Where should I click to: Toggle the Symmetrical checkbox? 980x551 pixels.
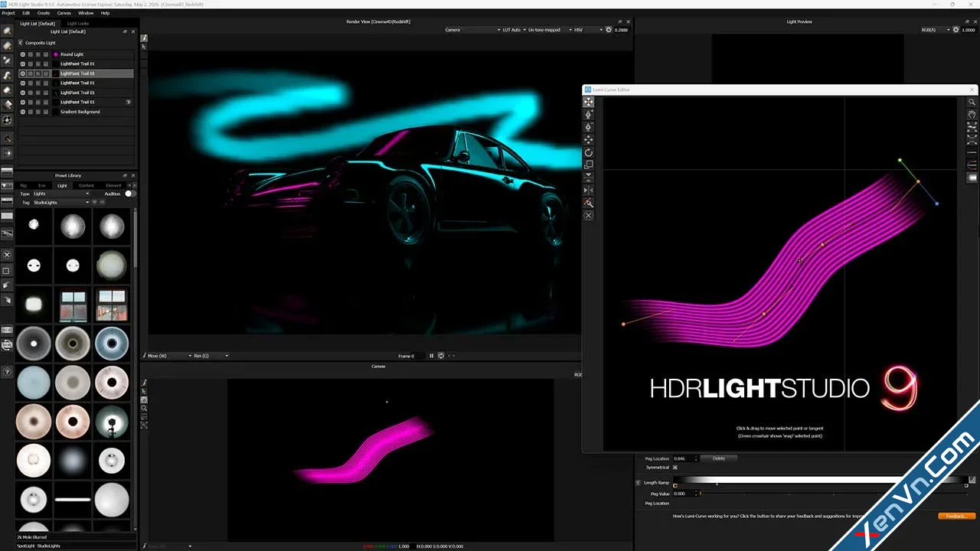tap(675, 468)
